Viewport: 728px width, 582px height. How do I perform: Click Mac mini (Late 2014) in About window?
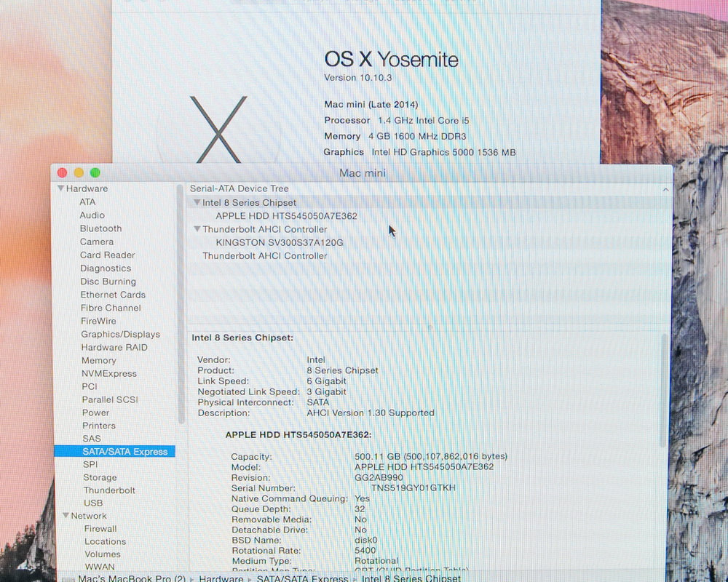[371, 105]
